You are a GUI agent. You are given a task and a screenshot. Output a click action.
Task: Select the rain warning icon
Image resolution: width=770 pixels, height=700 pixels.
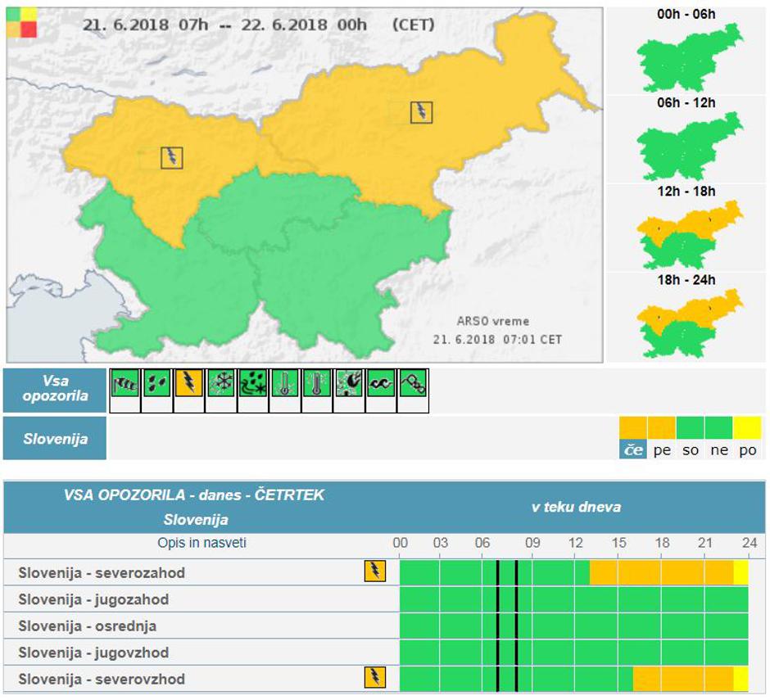pyautogui.click(x=157, y=383)
